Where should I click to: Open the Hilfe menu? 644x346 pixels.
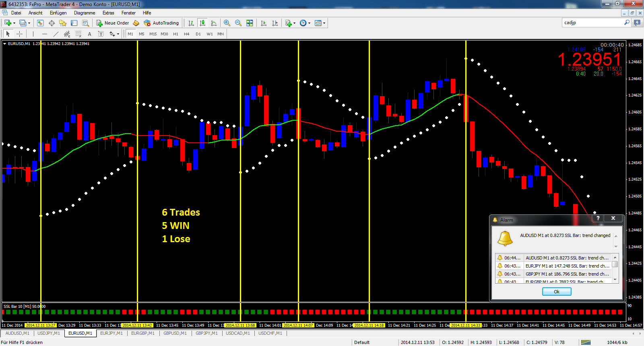pyautogui.click(x=147, y=13)
